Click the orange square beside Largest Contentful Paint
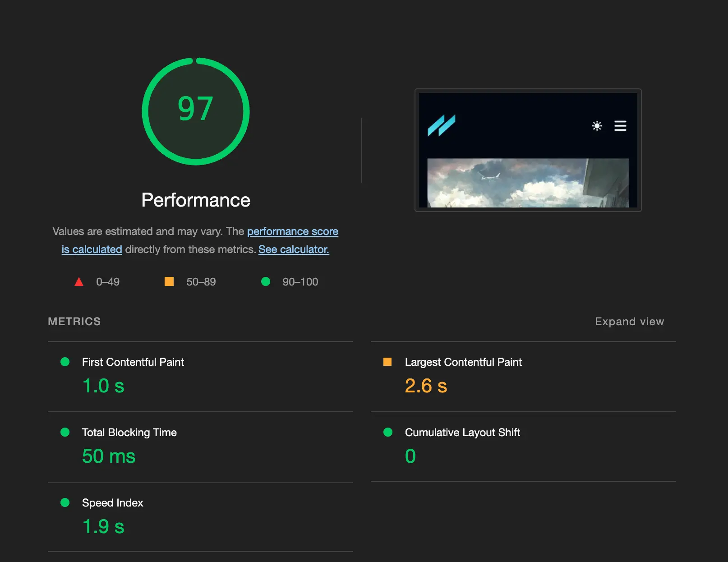This screenshot has width=728, height=562. coord(387,362)
